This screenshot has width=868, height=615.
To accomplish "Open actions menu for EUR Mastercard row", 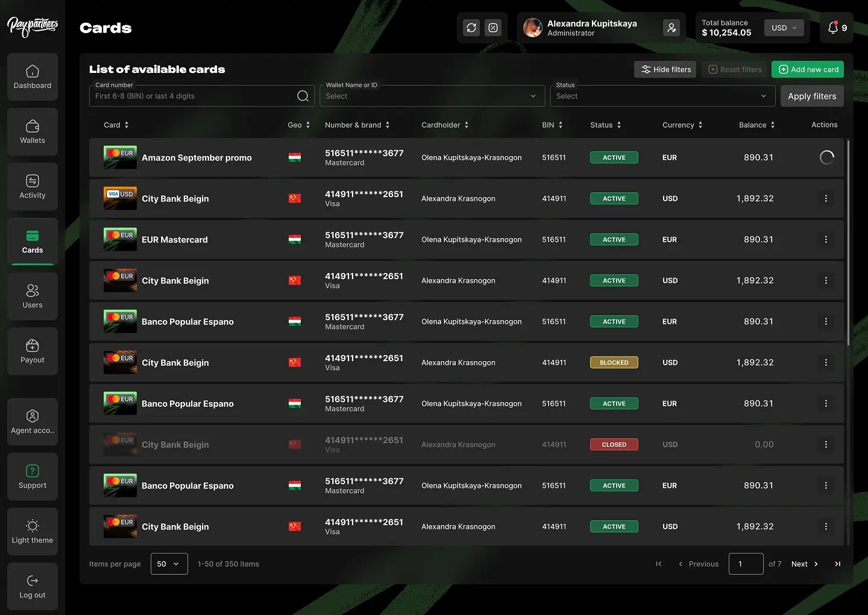I will [826, 239].
